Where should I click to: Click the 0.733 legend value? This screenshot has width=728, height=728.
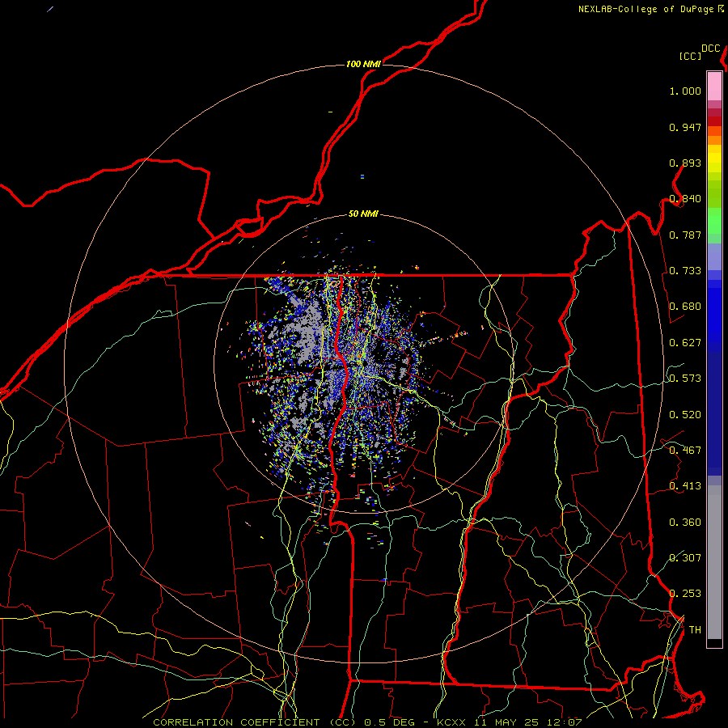685,271
